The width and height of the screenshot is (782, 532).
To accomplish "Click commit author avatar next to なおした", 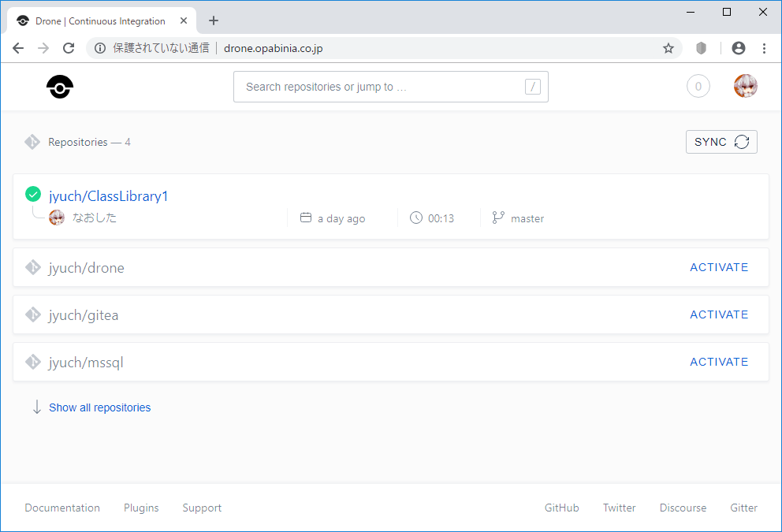I will [x=57, y=218].
